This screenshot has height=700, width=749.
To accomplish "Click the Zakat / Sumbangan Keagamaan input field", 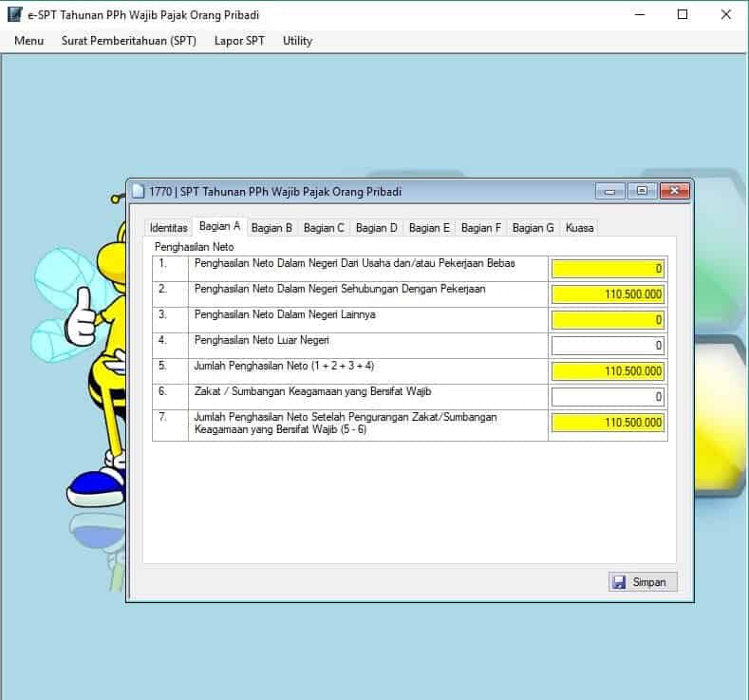I will [608, 397].
